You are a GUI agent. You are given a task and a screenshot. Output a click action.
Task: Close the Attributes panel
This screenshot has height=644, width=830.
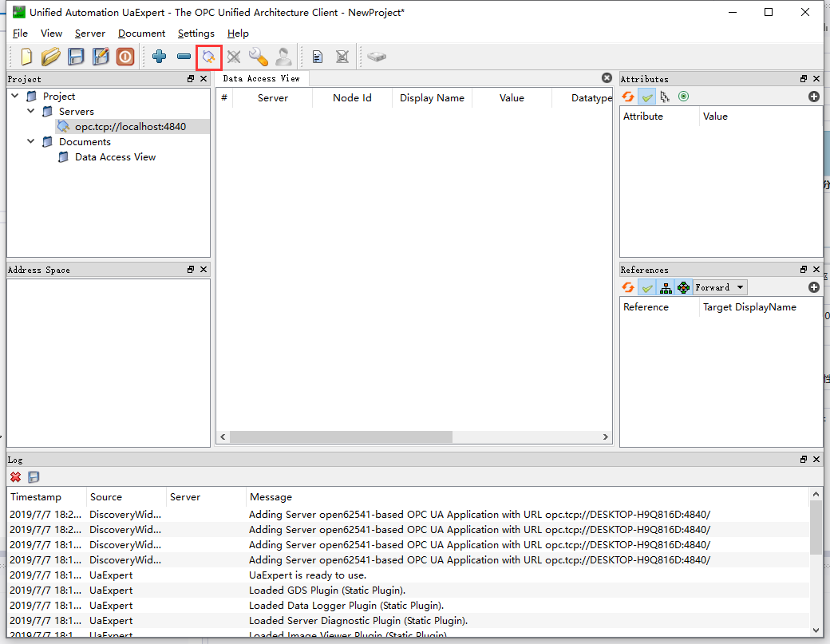click(x=816, y=79)
